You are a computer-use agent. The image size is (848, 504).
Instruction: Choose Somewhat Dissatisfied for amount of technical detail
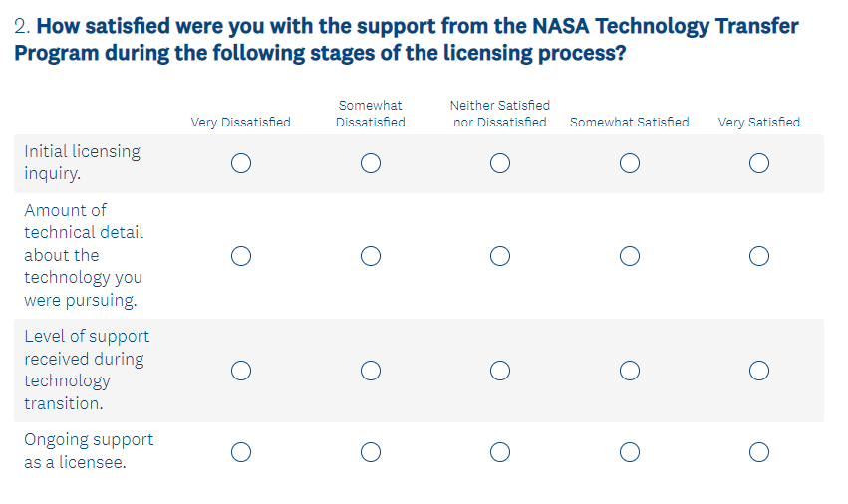[x=371, y=256]
